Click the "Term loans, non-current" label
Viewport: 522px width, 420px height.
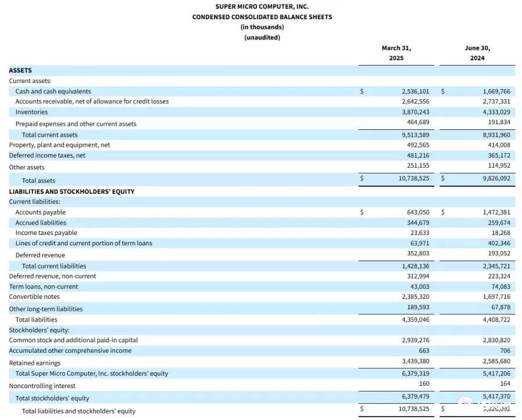[x=43, y=287]
